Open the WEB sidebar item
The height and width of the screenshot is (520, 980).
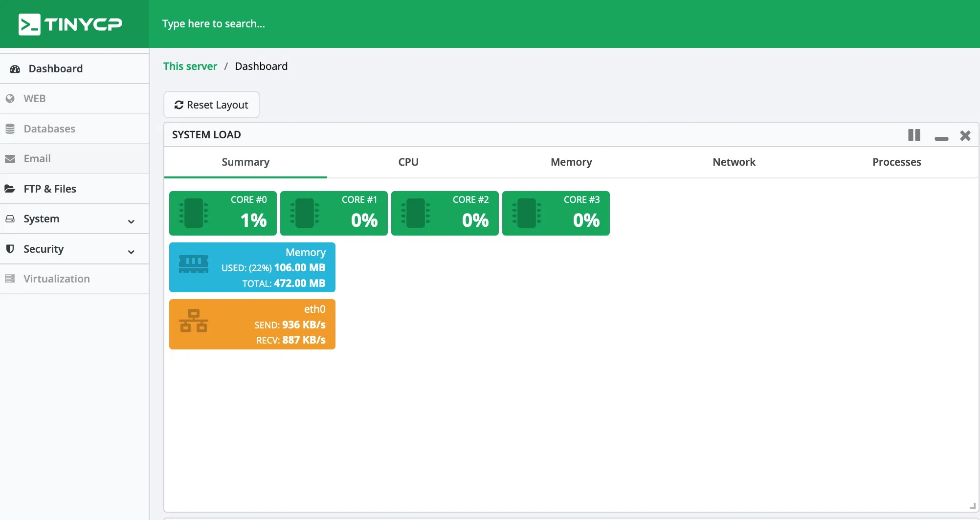tap(74, 99)
